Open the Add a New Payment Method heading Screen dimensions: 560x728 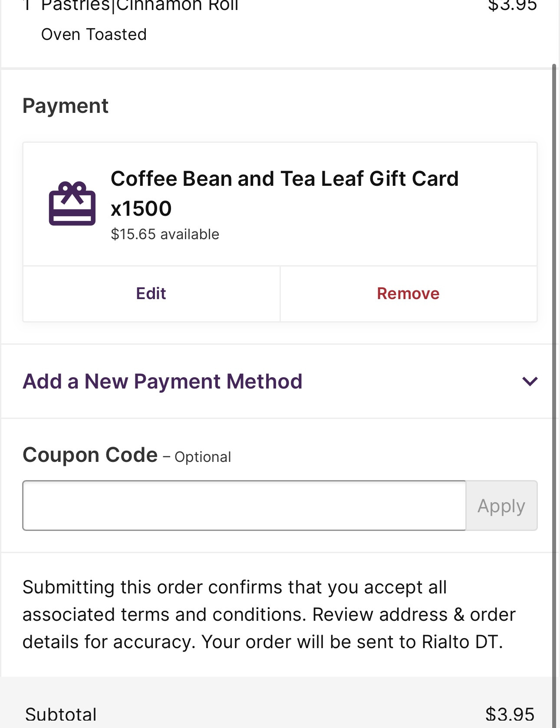(x=162, y=382)
